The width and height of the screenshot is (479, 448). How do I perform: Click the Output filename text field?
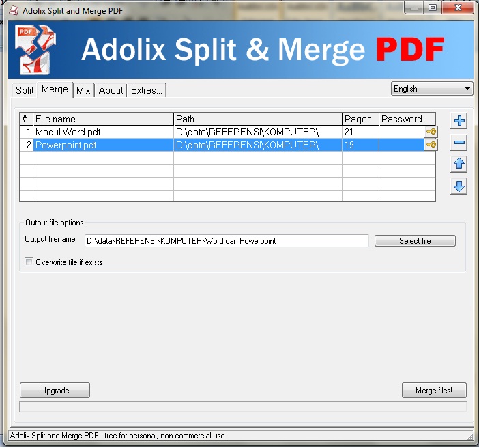pyautogui.click(x=226, y=241)
